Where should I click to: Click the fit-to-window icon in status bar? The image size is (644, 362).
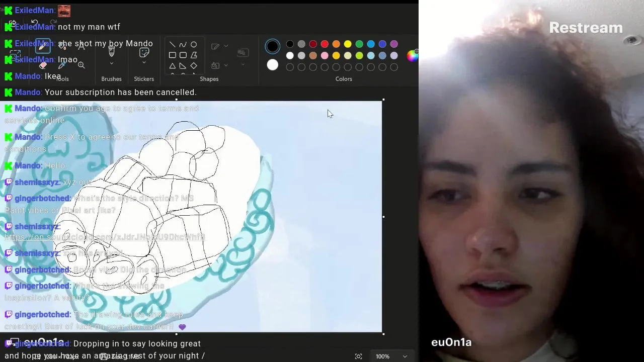[x=358, y=356]
